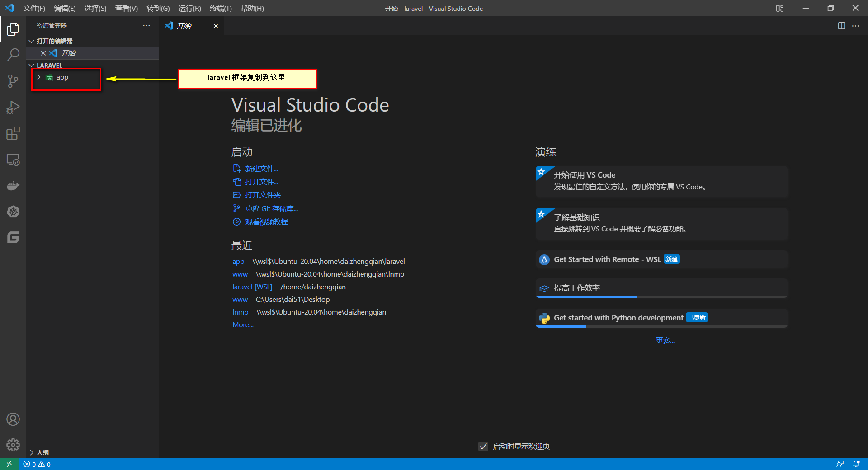
Task: Click the 新建文件... link
Action: tap(262, 169)
